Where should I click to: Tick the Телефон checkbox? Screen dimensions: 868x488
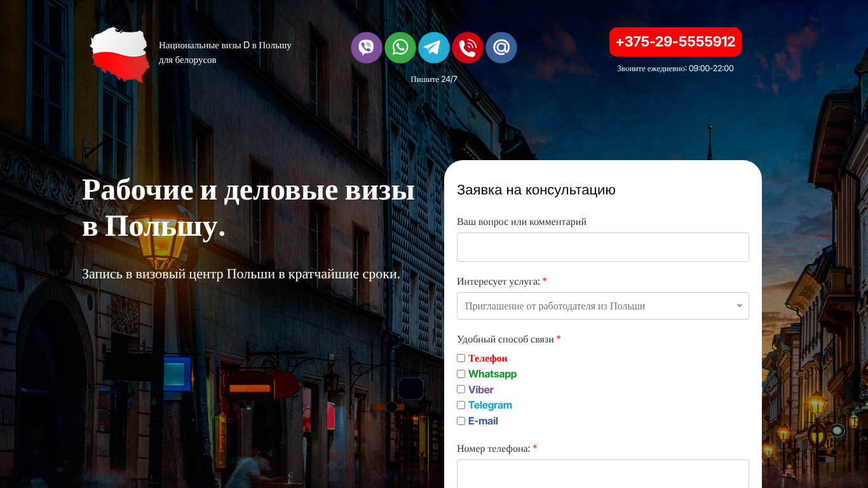pos(461,358)
